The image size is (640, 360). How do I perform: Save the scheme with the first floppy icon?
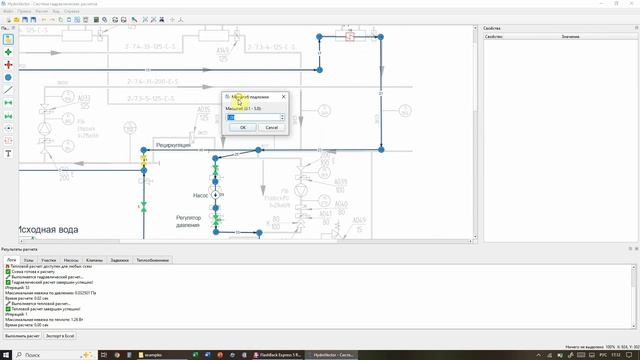(x=25, y=20)
